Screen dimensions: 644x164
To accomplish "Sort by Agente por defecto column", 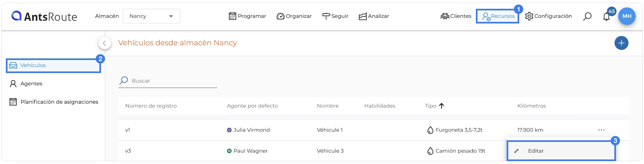I will click(252, 106).
